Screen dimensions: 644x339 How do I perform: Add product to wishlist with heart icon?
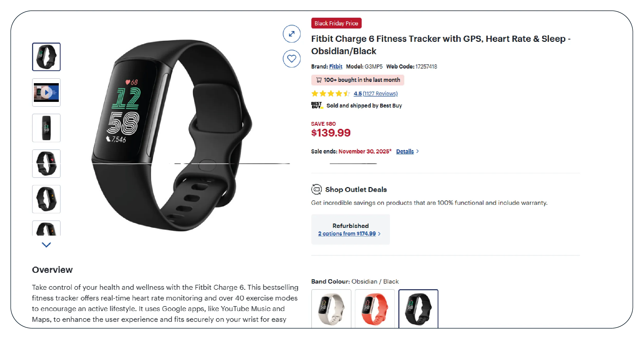292,59
